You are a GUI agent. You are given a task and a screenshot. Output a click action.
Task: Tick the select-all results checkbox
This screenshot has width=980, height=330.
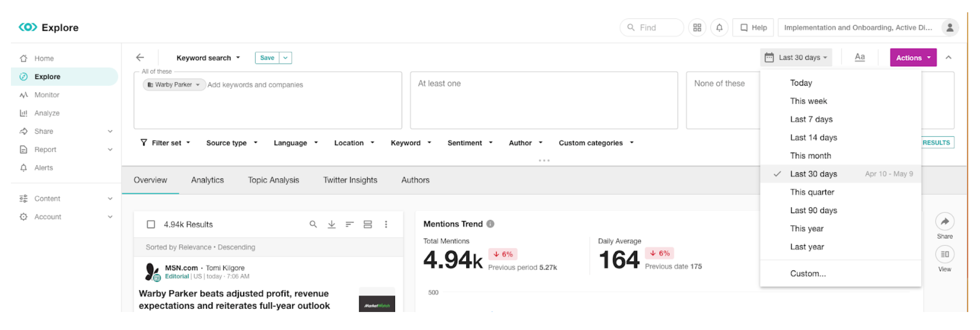pos(151,224)
